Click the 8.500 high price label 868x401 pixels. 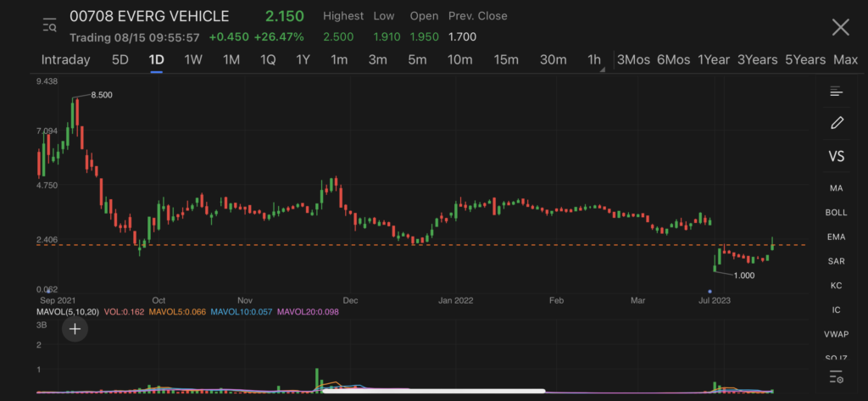point(102,95)
